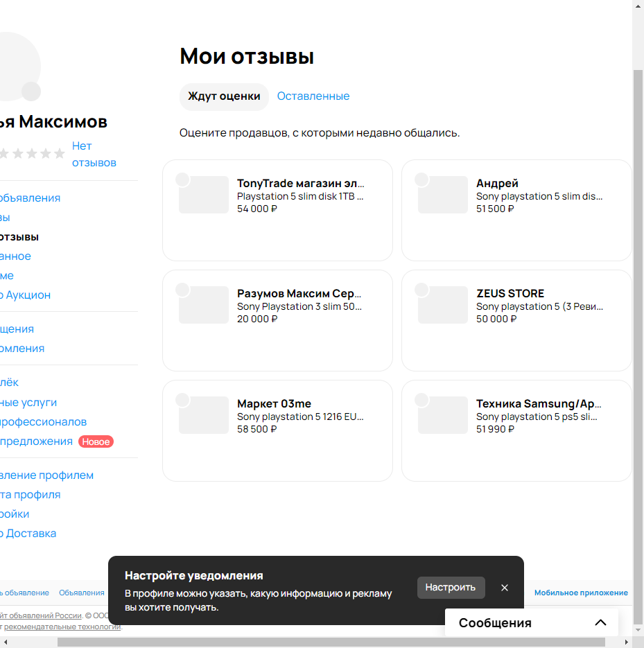Click the red Новое badge

point(96,441)
